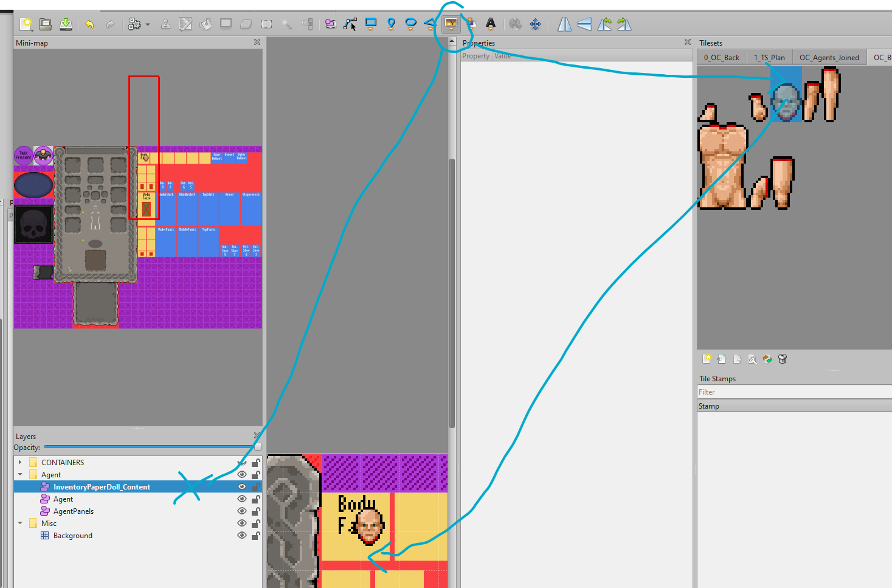Select the Select Objects tool
The image size is (892, 588).
point(331,24)
